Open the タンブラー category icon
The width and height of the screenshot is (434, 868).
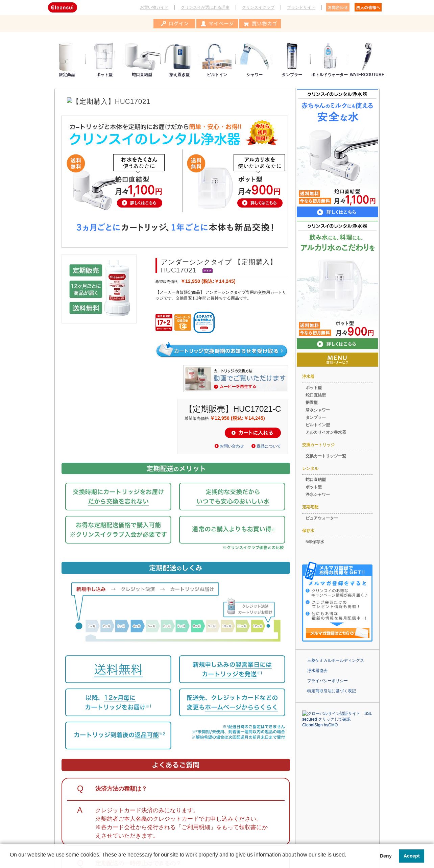pos(292,60)
